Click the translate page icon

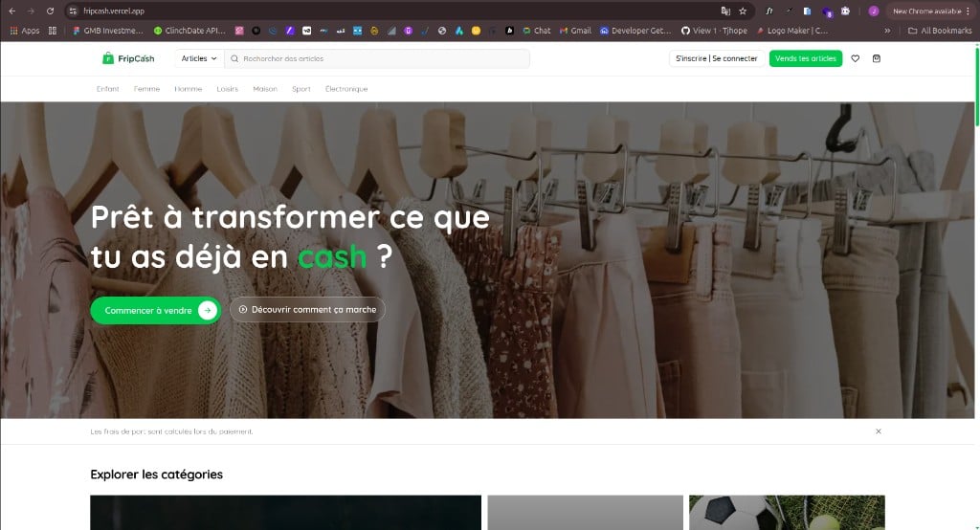[x=725, y=11]
